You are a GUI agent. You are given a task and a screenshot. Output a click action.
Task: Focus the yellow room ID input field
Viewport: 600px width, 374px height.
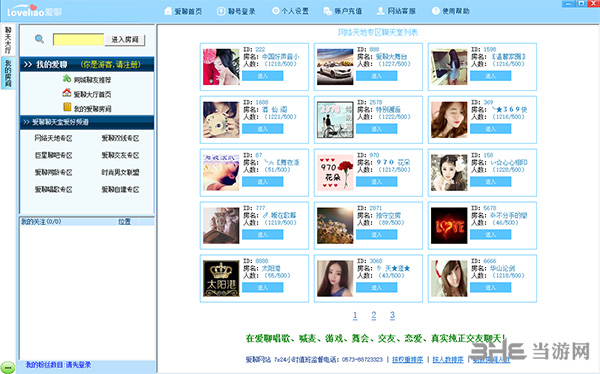[x=78, y=39]
